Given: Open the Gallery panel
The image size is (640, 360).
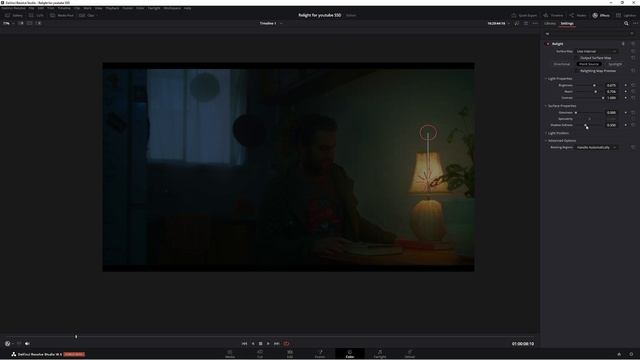Looking at the screenshot, I should pyautogui.click(x=14, y=16).
